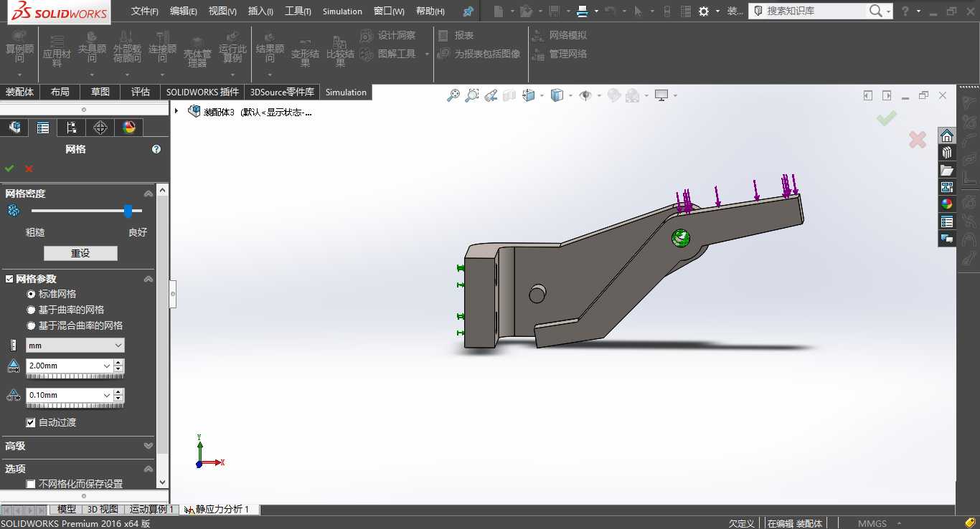This screenshot has height=529, width=980.
Task: Collapse the 选项 section
Action: pos(149,469)
